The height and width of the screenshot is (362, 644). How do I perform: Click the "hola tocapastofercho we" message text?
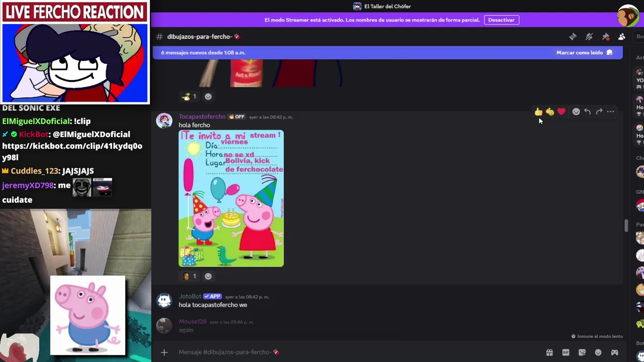[213, 305]
